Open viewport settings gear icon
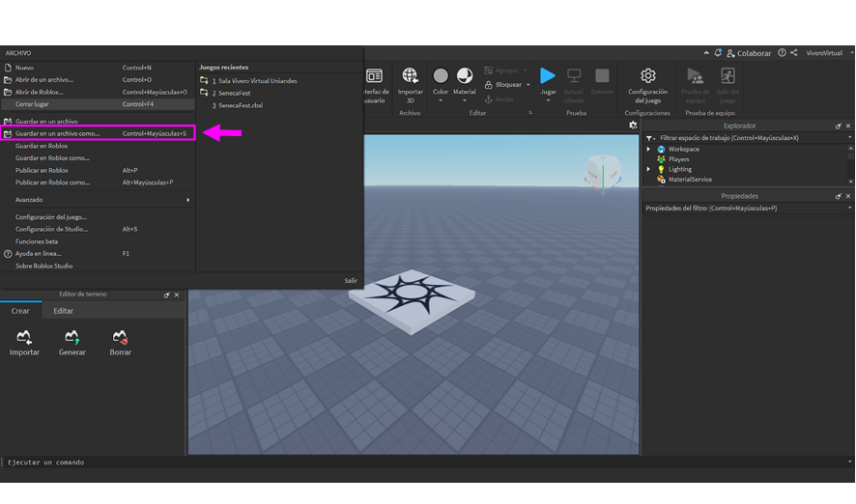 click(x=633, y=126)
